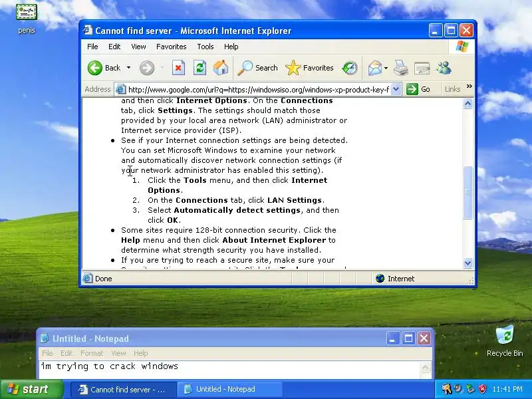
Task: Open the Favorites star in toolbar
Action: [310, 68]
